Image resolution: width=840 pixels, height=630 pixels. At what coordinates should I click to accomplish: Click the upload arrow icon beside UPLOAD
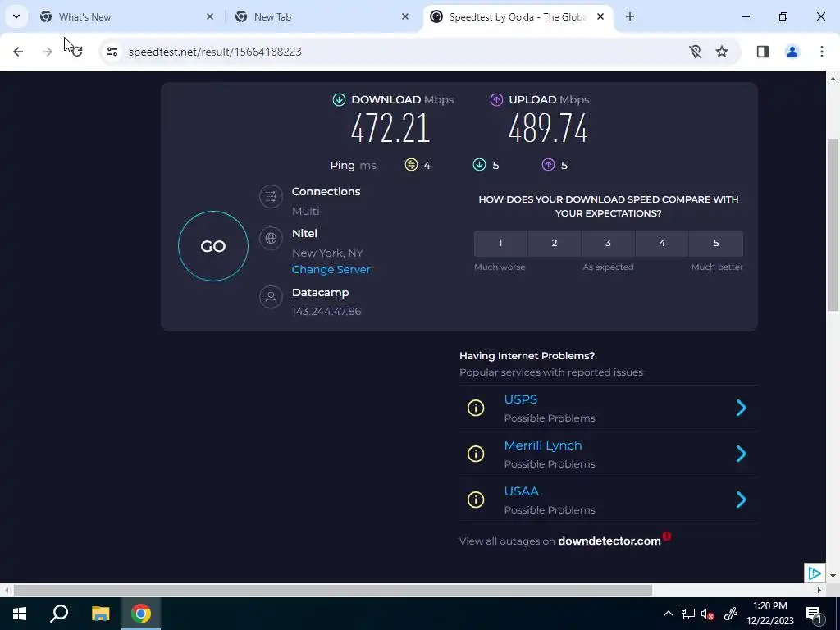click(496, 99)
